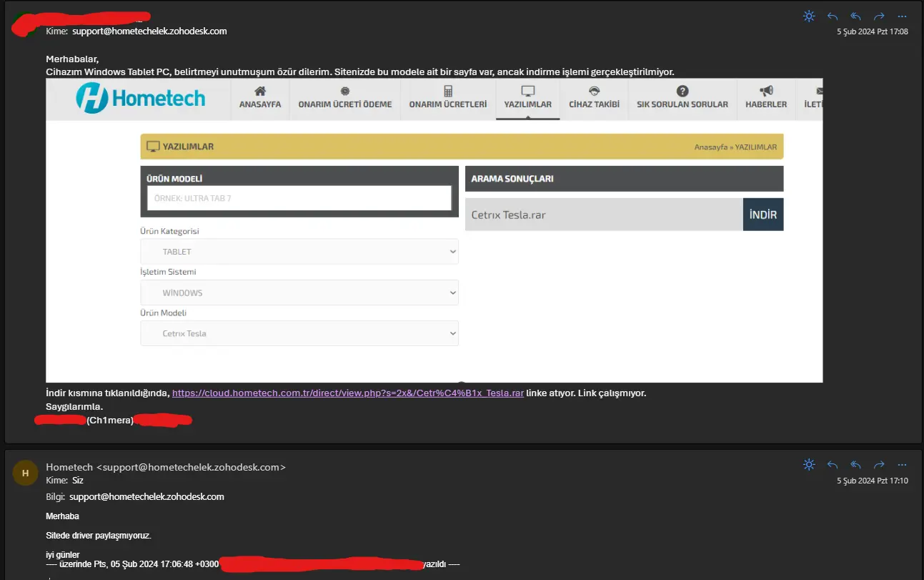Forward the Hometech email at 17:10
This screenshot has height=580, width=924.
880,464
